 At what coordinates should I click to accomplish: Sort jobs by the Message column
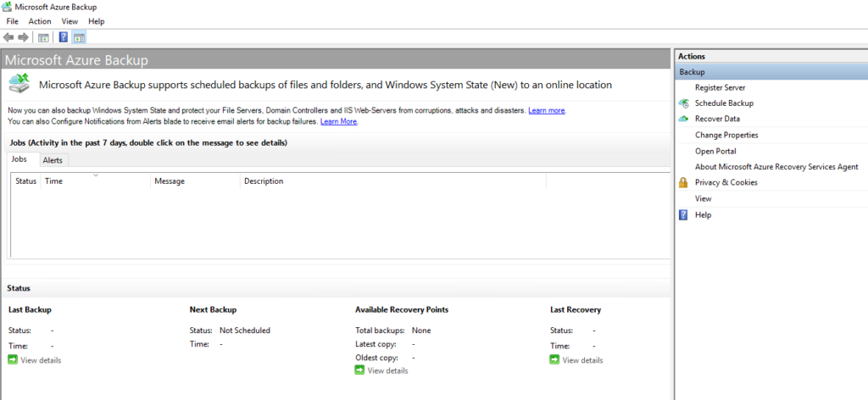tap(195, 181)
